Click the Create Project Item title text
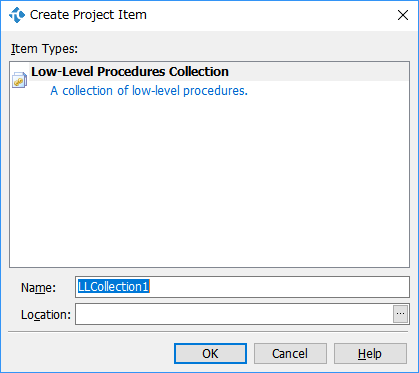The width and height of the screenshot is (419, 373). point(88,15)
